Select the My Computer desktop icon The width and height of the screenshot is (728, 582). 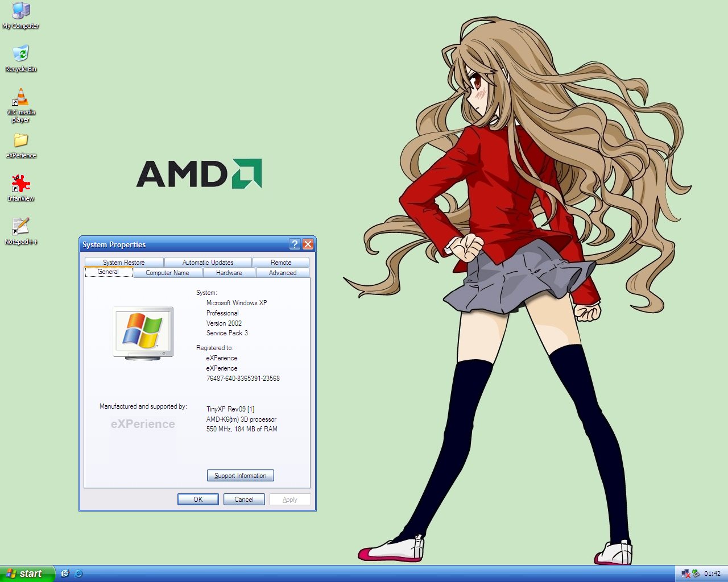(x=21, y=15)
